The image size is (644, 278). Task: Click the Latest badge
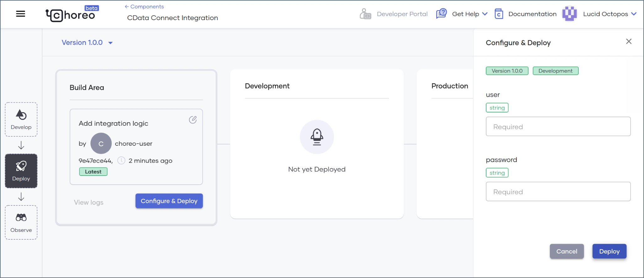pyautogui.click(x=93, y=172)
